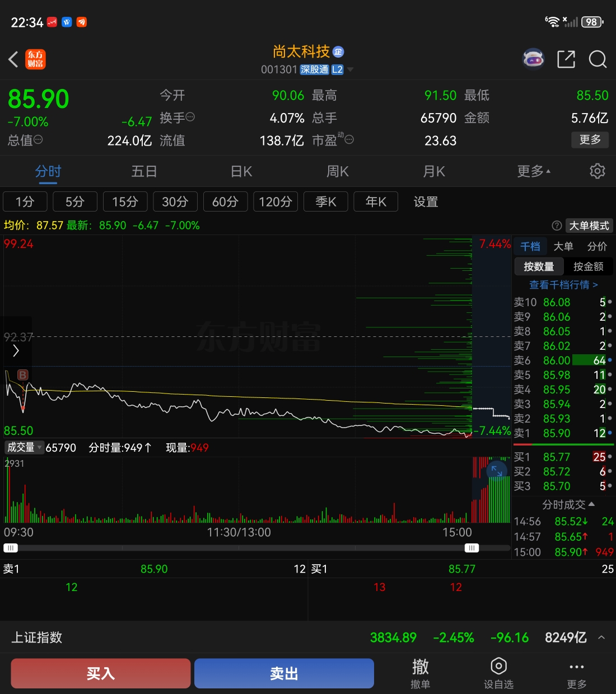Tap the red 买入 buy button
The image size is (616, 694).
pos(101,673)
